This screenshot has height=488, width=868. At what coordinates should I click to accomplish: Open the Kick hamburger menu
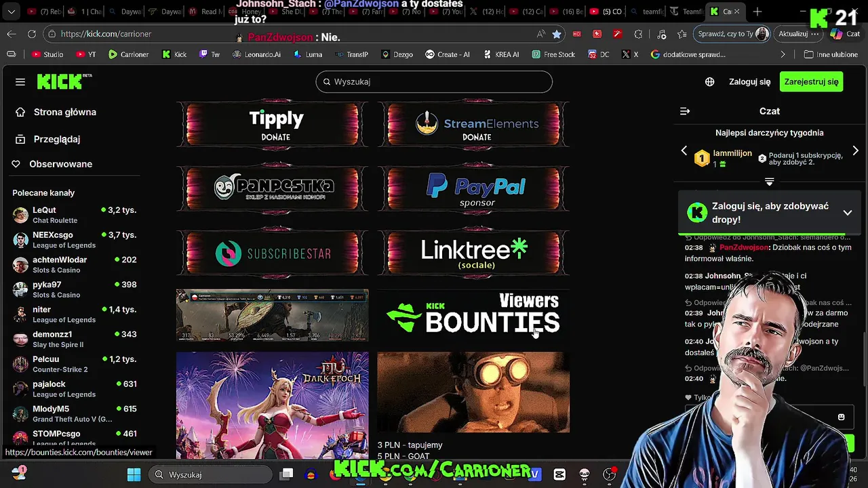(x=20, y=82)
